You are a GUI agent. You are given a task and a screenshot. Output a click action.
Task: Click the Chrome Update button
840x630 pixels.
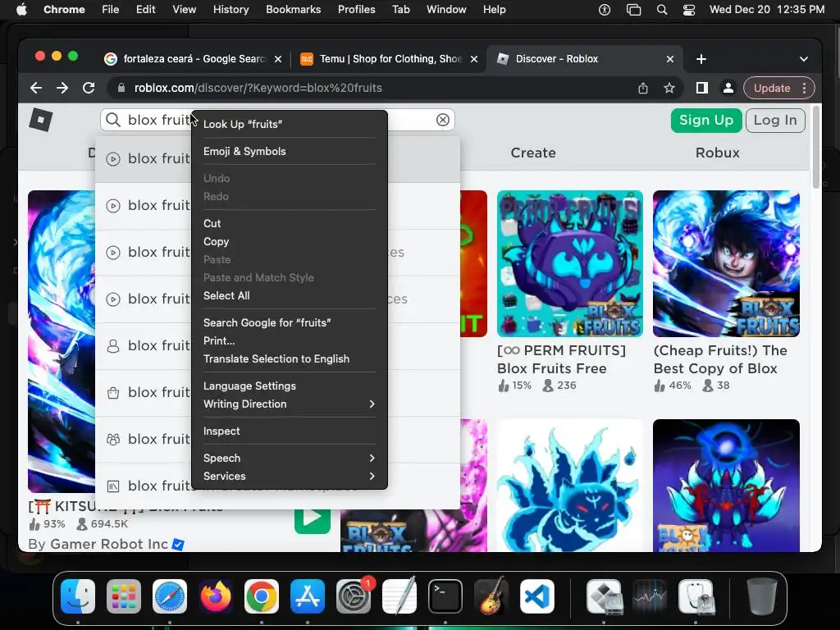click(x=771, y=88)
